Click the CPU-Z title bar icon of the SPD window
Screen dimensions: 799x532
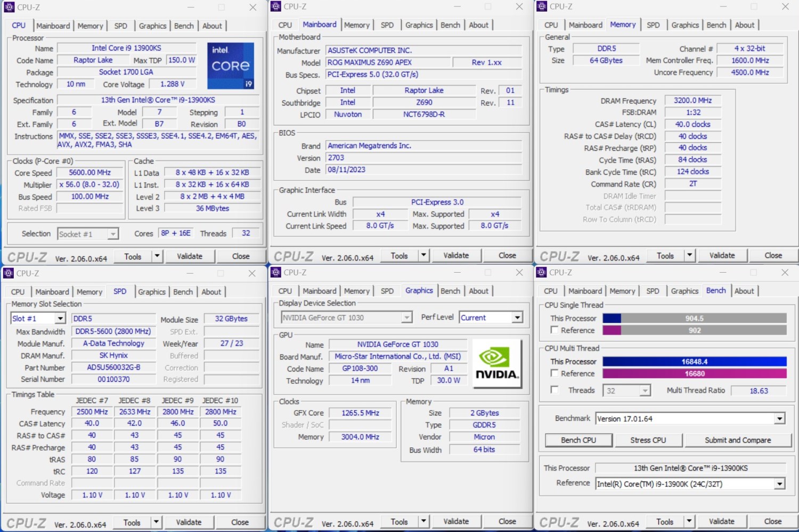pos(9,273)
